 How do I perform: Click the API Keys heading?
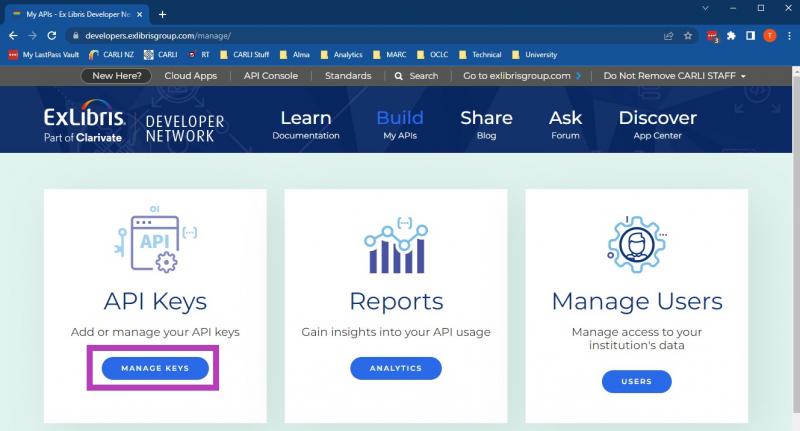(155, 301)
